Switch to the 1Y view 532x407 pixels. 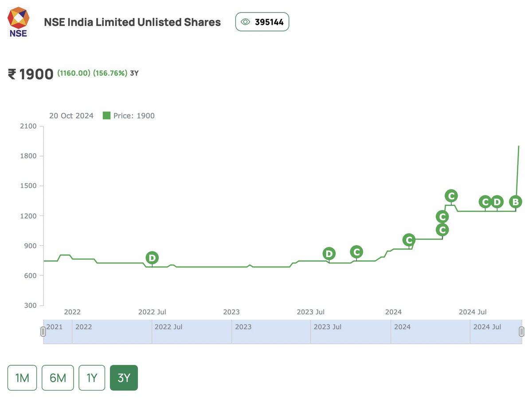(x=92, y=377)
